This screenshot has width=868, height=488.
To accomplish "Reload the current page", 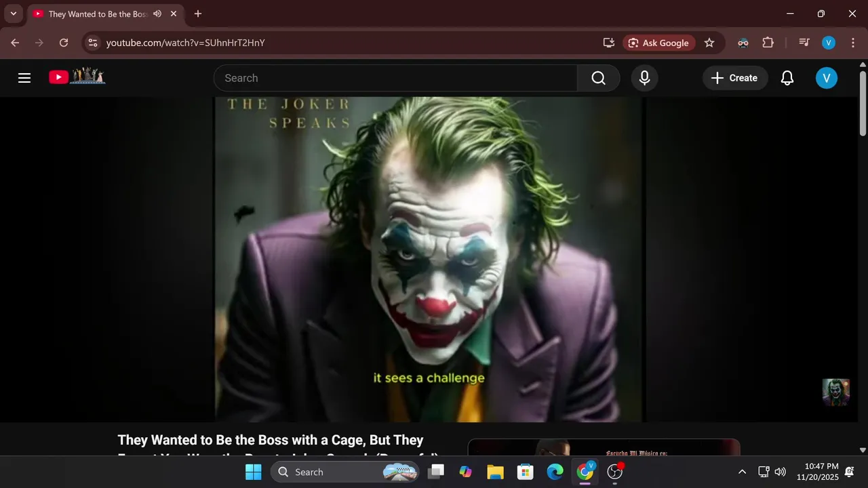I will [x=64, y=43].
